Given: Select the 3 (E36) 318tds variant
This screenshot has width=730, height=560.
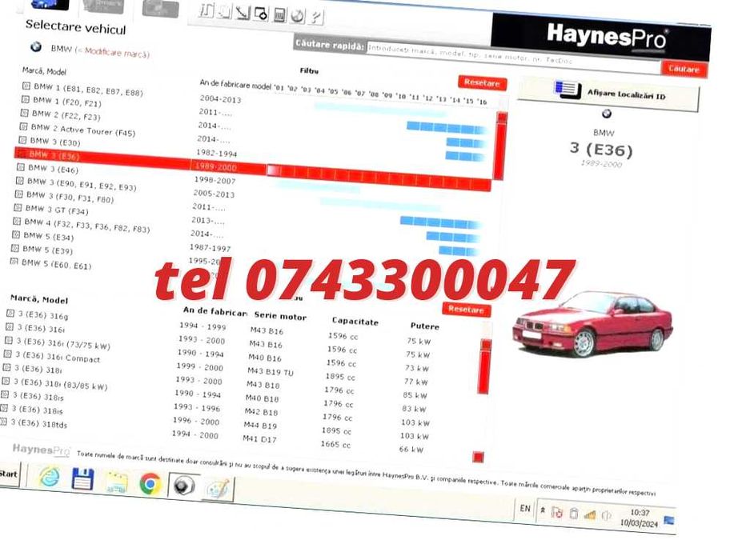Looking at the screenshot, I should [38, 423].
